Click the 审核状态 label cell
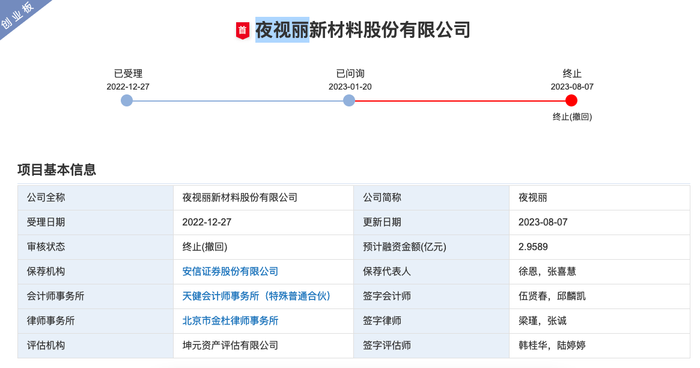 tap(95, 247)
